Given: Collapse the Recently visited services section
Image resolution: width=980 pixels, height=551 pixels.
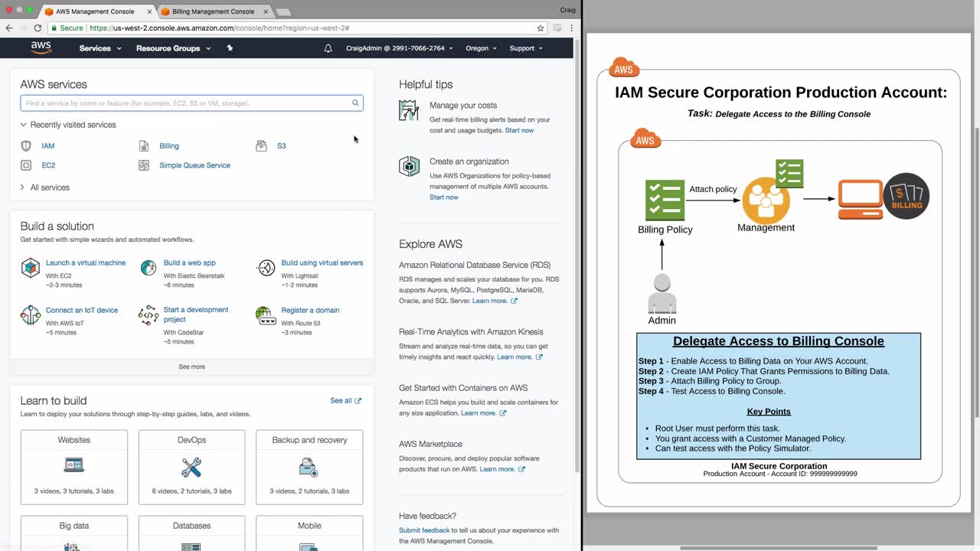Looking at the screenshot, I should click(68, 125).
